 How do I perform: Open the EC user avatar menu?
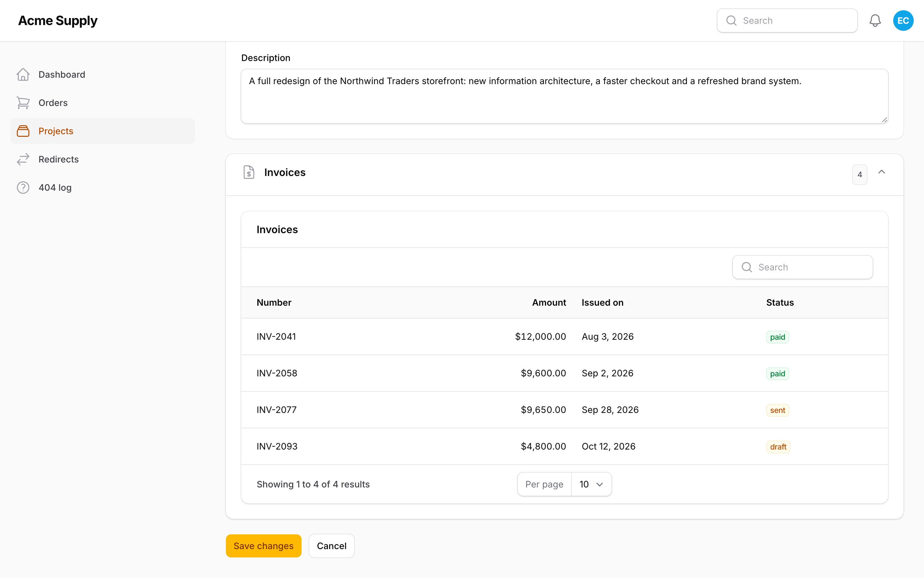tap(903, 21)
